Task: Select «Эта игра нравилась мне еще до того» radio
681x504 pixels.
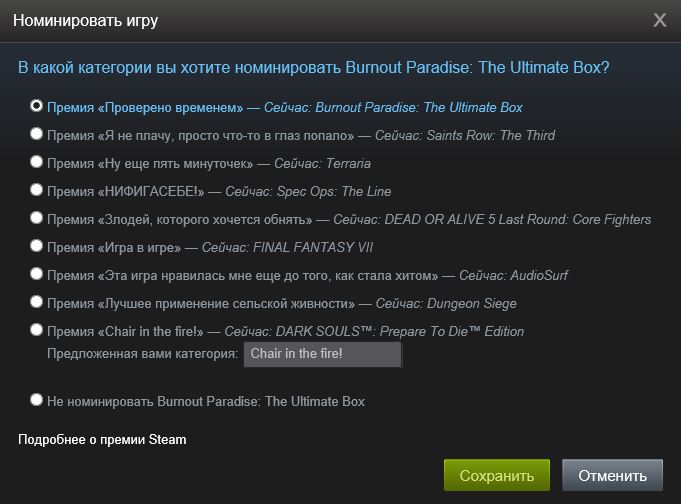Action: click(x=37, y=273)
